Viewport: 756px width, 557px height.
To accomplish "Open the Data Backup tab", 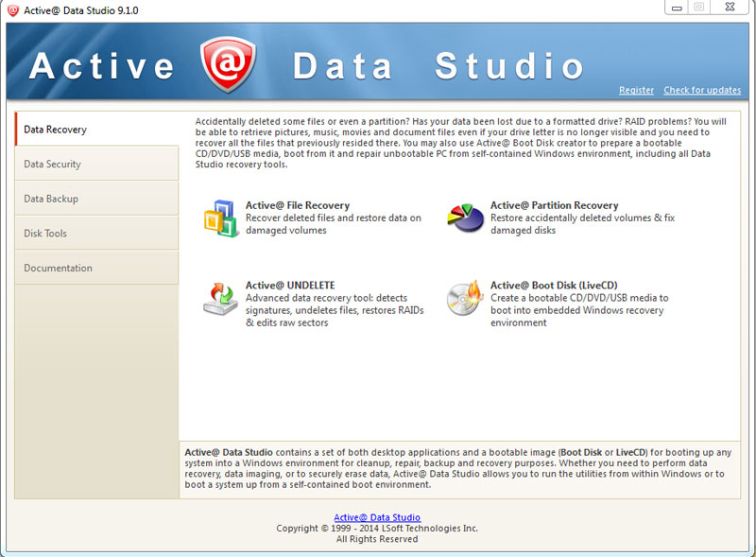I will point(96,199).
